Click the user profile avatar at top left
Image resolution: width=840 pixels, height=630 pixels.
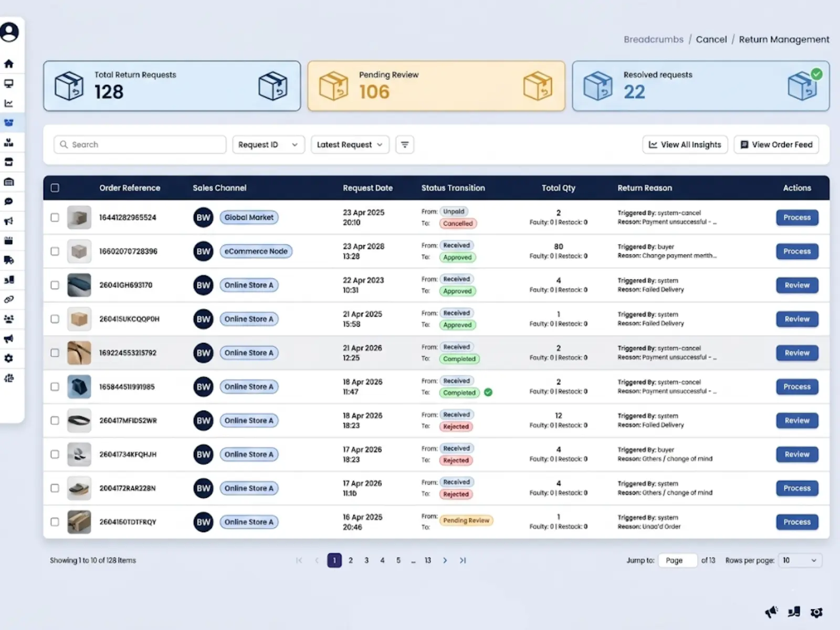click(x=10, y=32)
